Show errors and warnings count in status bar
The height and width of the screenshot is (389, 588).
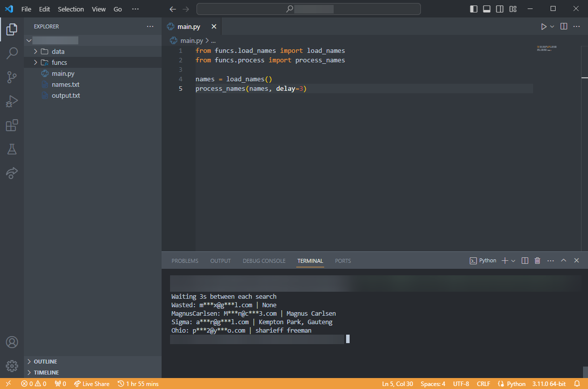tap(34, 384)
